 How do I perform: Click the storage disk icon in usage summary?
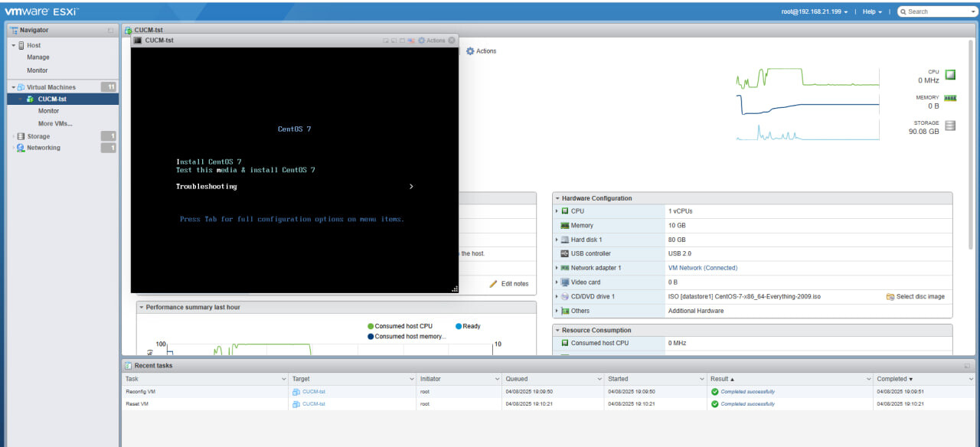(950, 126)
